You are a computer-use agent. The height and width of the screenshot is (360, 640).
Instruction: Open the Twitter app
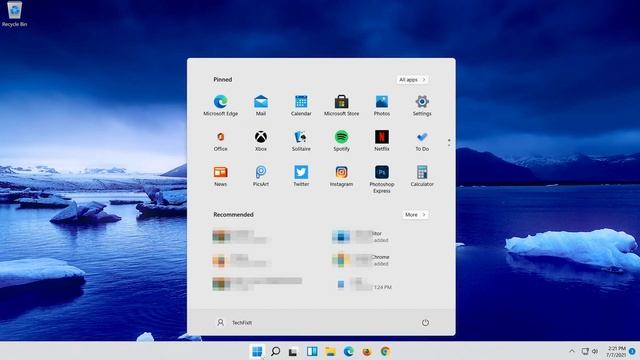(301, 176)
